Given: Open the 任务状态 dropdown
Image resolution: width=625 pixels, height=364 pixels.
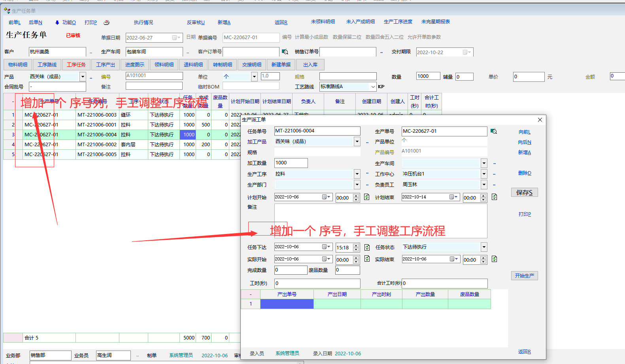Looking at the screenshot, I should (x=484, y=247).
